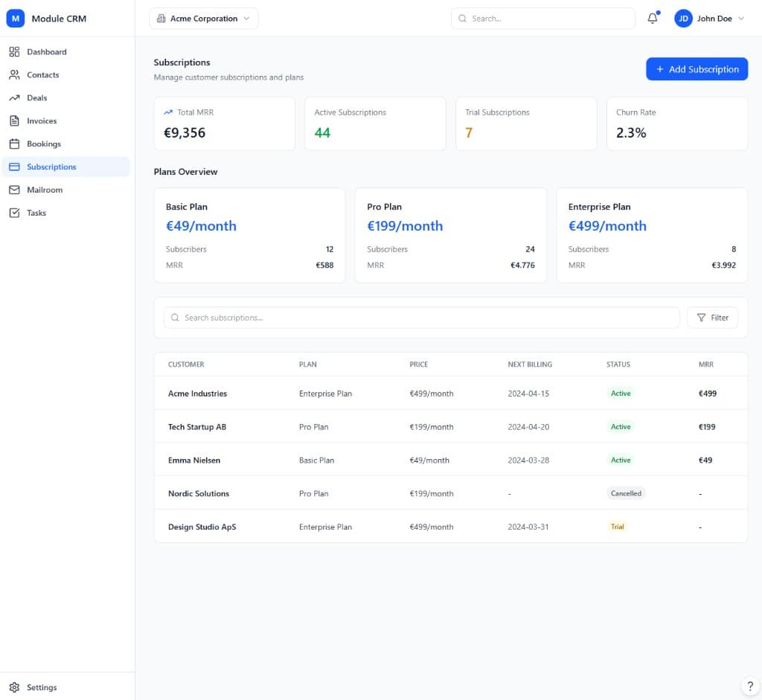Click the funnel icon in Filter button
The image size is (762, 700).
[x=701, y=318]
